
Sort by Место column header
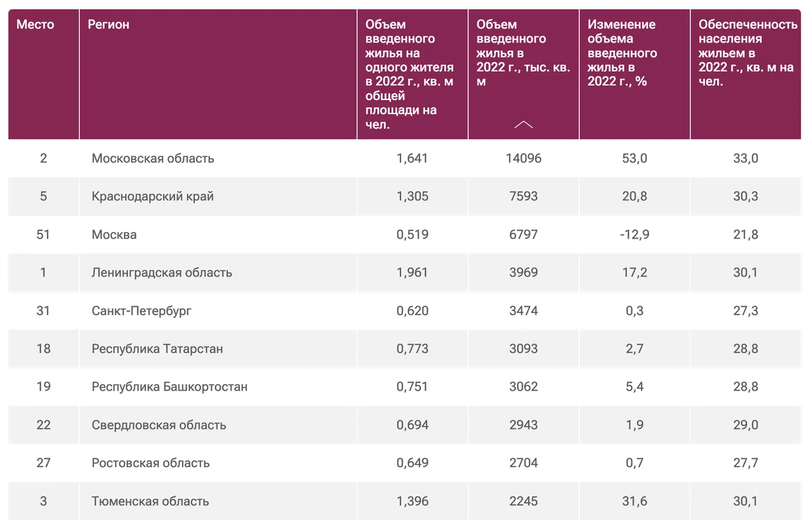[35, 24]
